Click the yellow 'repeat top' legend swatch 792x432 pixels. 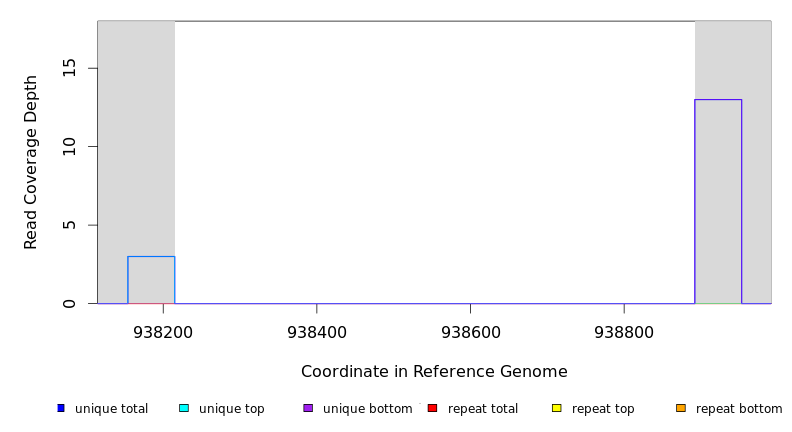[x=557, y=408]
